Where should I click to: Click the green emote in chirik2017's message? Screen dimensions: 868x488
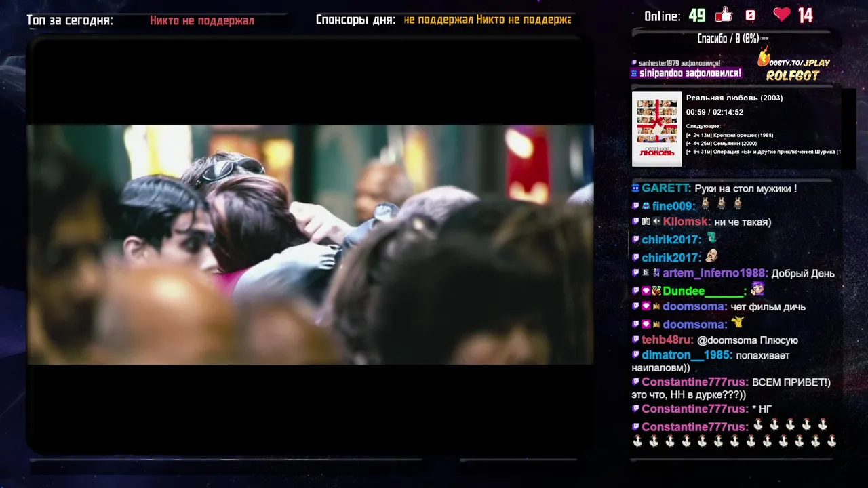711,238
